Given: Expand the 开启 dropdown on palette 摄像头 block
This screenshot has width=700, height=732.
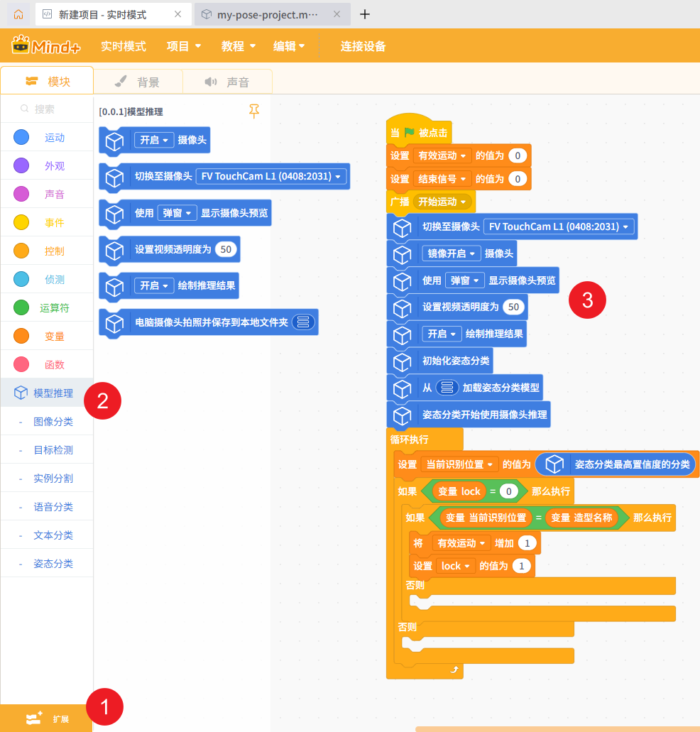Looking at the screenshot, I should (154, 141).
